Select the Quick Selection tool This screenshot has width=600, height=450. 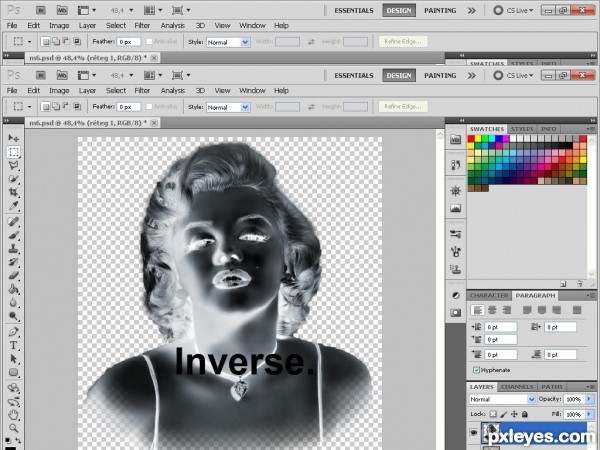pyautogui.click(x=14, y=179)
